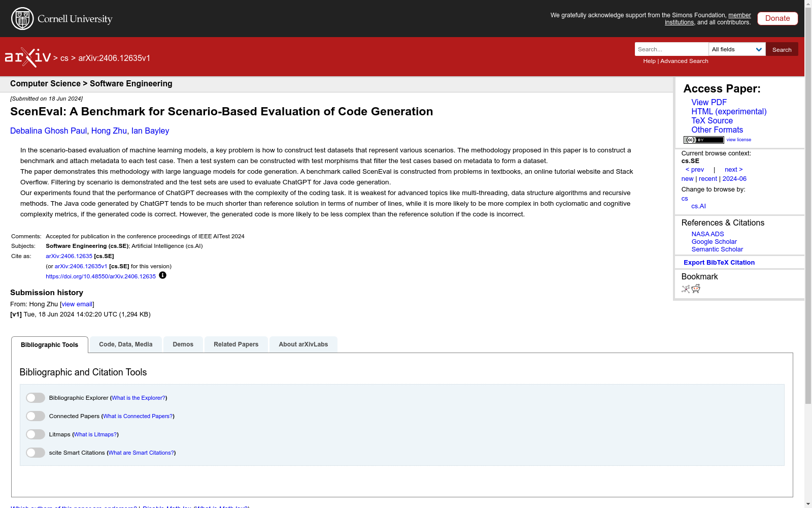Bookmark with the BibSonomy icon
The height and width of the screenshot is (508, 812).
(x=686, y=289)
